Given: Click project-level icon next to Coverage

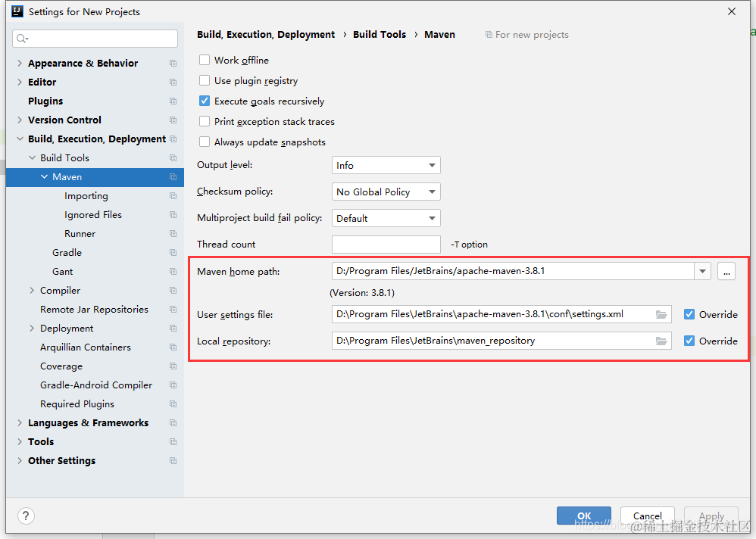Looking at the screenshot, I should click(173, 366).
